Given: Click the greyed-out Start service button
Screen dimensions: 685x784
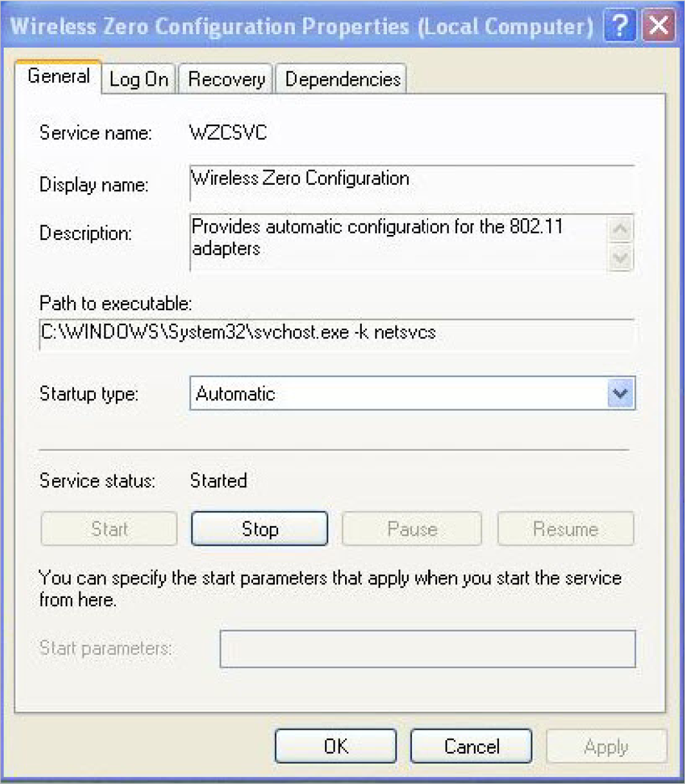Looking at the screenshot, I should pyautogui.click(x=109, y=529).
